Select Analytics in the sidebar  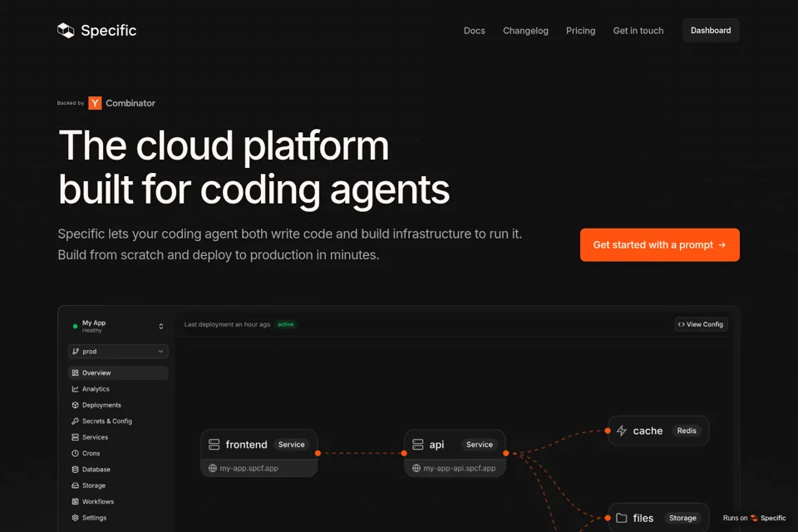pyautogui.click(x=118, y=389)
